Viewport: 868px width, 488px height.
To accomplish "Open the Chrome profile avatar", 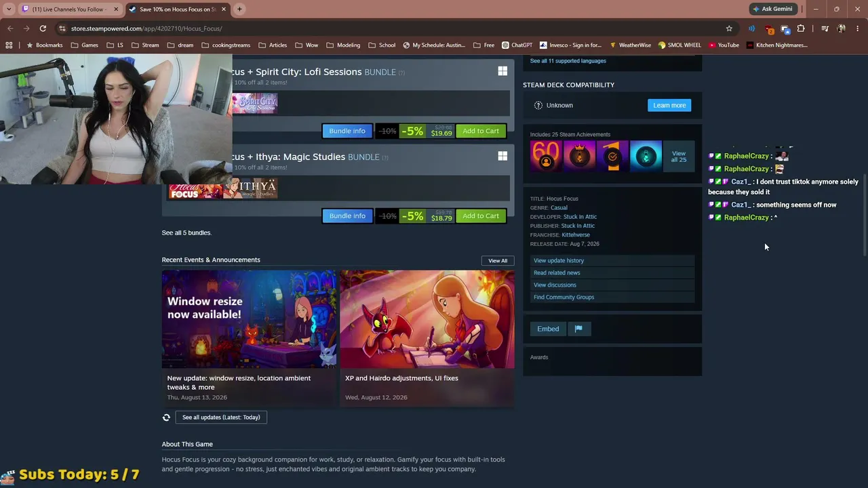I will (841, 28).
